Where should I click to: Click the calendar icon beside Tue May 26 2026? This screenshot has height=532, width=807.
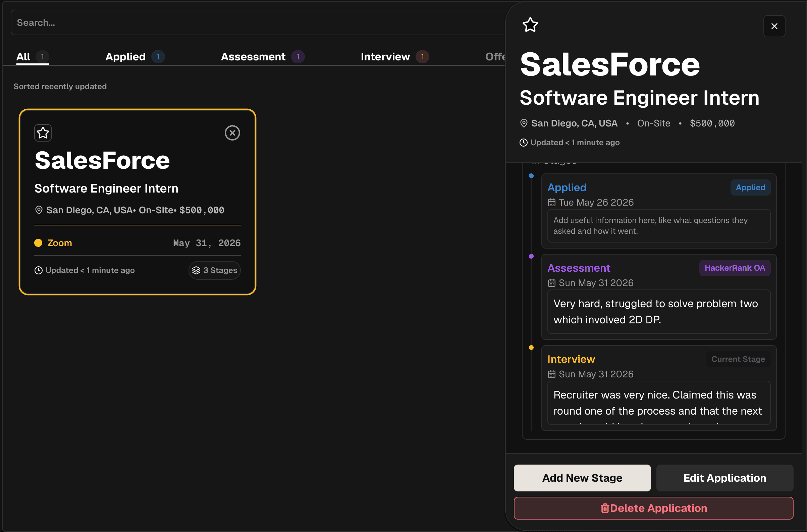point(552,203)
